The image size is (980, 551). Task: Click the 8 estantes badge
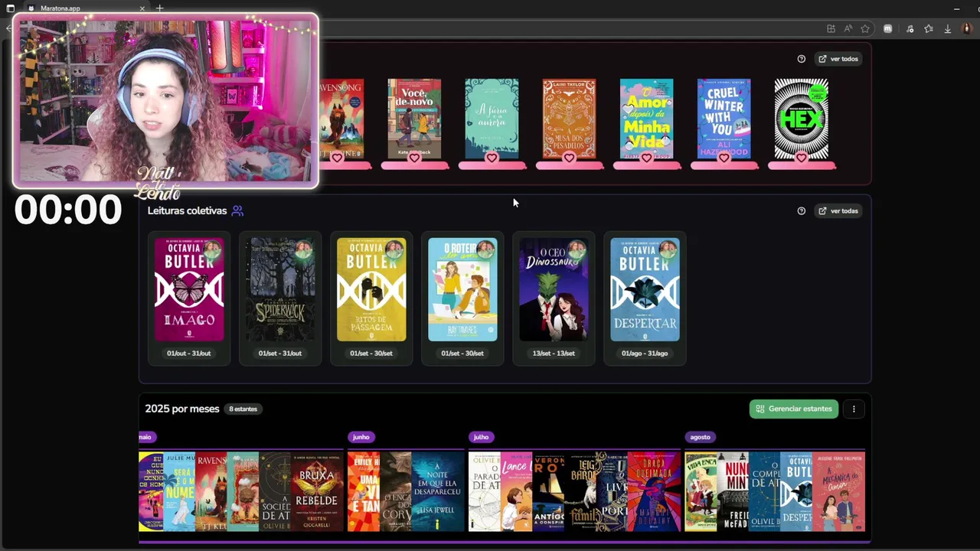point(243,409)
